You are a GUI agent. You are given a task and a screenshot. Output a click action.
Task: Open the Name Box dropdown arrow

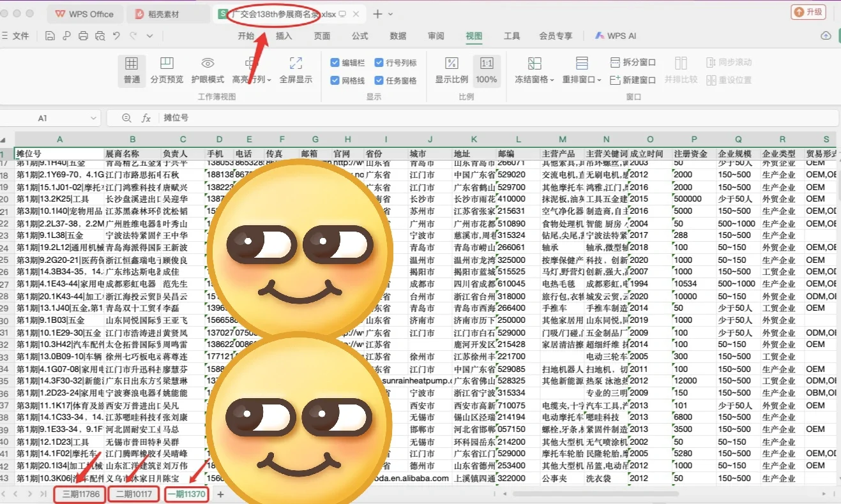[93, 118]
